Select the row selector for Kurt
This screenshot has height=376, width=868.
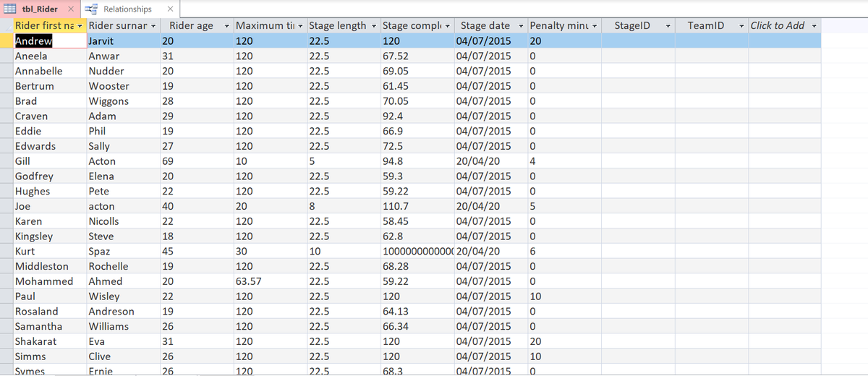pyautogui.click(x=7, y=251)
